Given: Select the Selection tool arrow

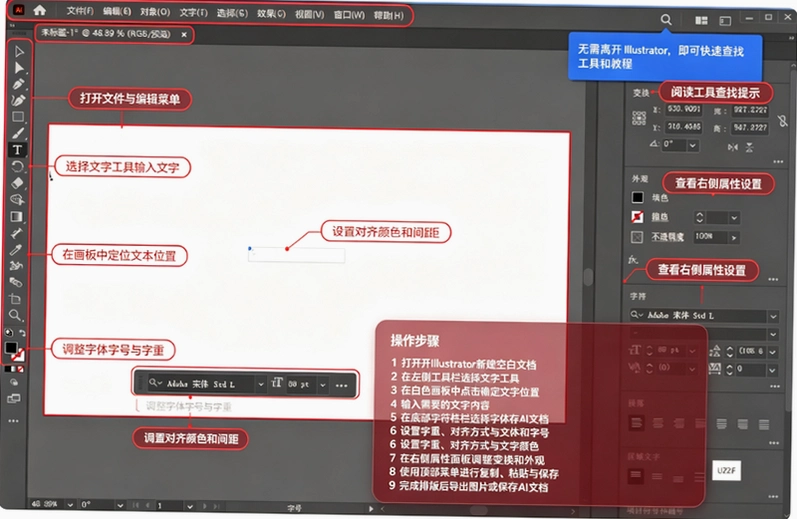Looking at the screenshot, I should (x=19, y=51).
